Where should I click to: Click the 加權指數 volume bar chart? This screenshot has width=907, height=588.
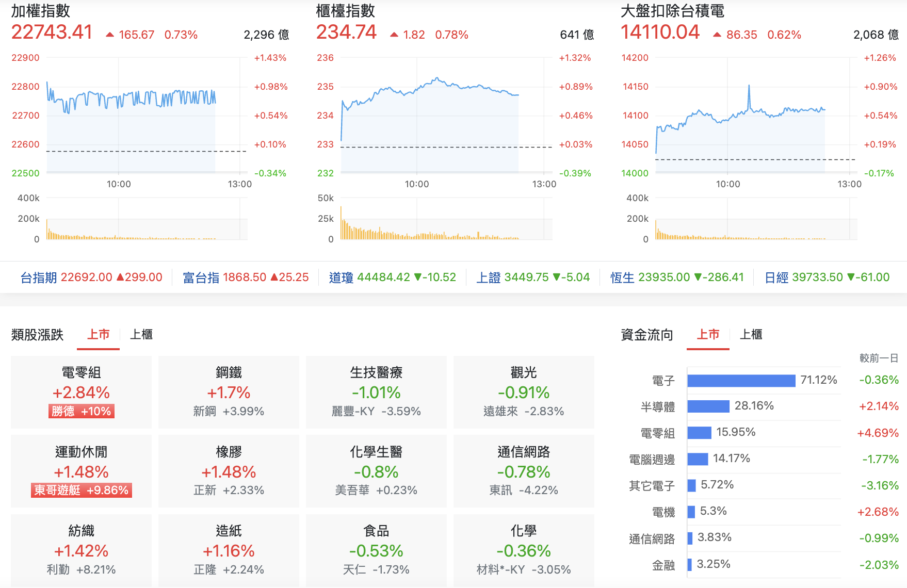point(147,219)
